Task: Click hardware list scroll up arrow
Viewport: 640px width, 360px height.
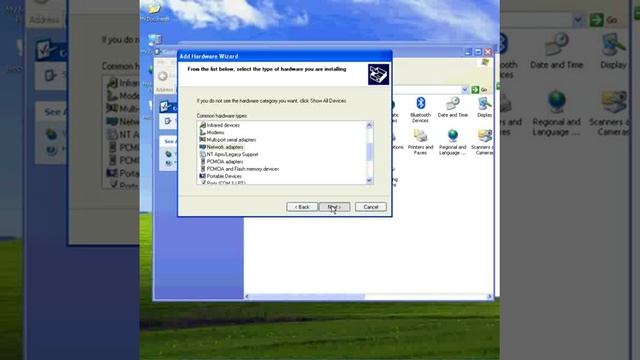Action: (369, 125)
